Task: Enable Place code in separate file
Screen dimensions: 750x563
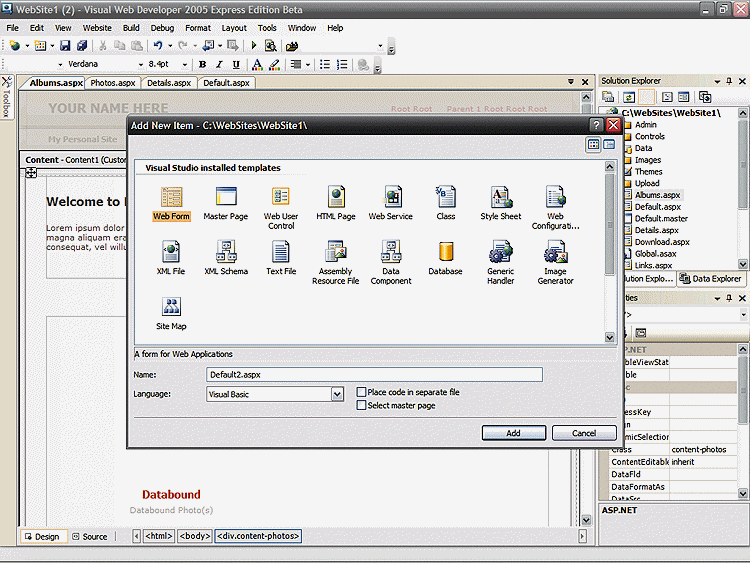Action: click(362, 392)
